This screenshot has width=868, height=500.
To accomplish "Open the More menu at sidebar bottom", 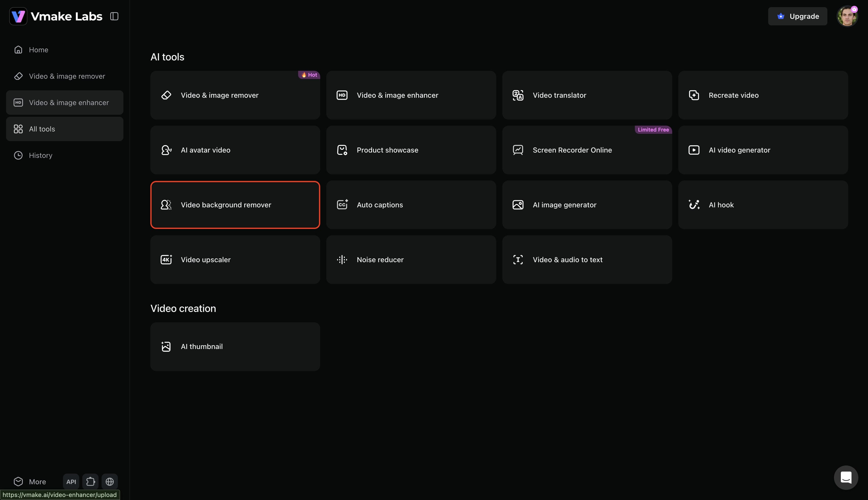I will (30, 481).
